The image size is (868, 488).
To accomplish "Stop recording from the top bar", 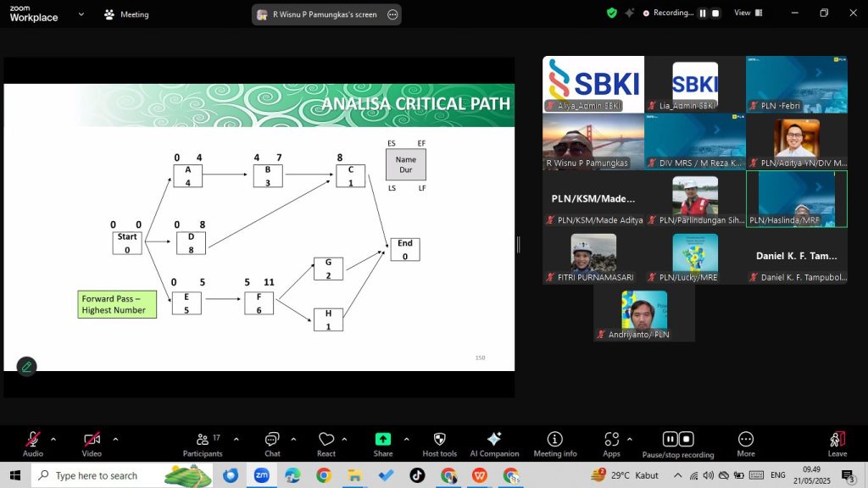I will point(715,14).
